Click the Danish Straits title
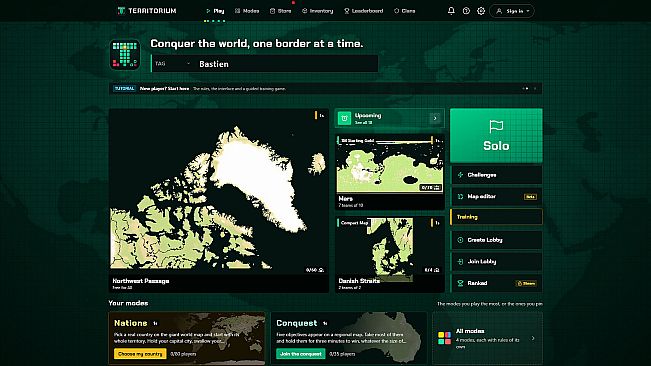Screen dimensions: 651x366 coord(359,281)
